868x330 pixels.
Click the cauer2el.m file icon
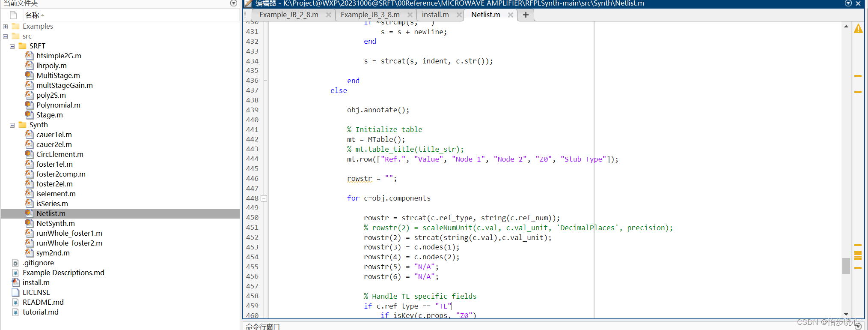pos(29,144)
